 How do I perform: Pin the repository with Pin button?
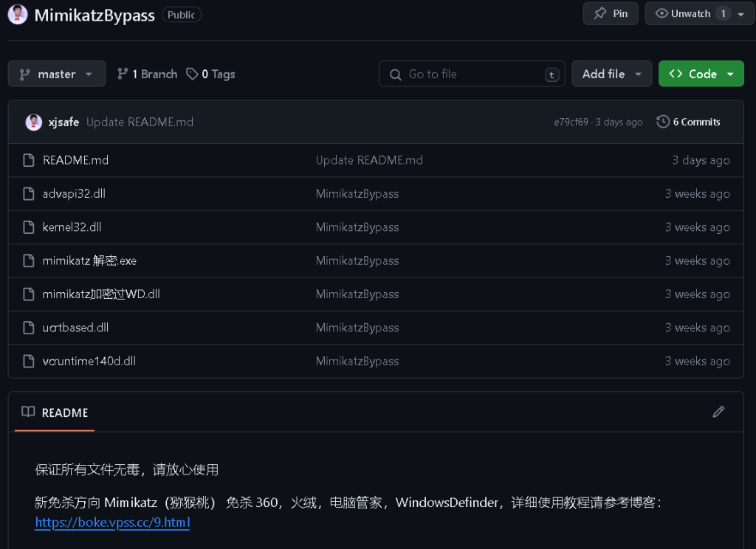click(x=611, y=13)
